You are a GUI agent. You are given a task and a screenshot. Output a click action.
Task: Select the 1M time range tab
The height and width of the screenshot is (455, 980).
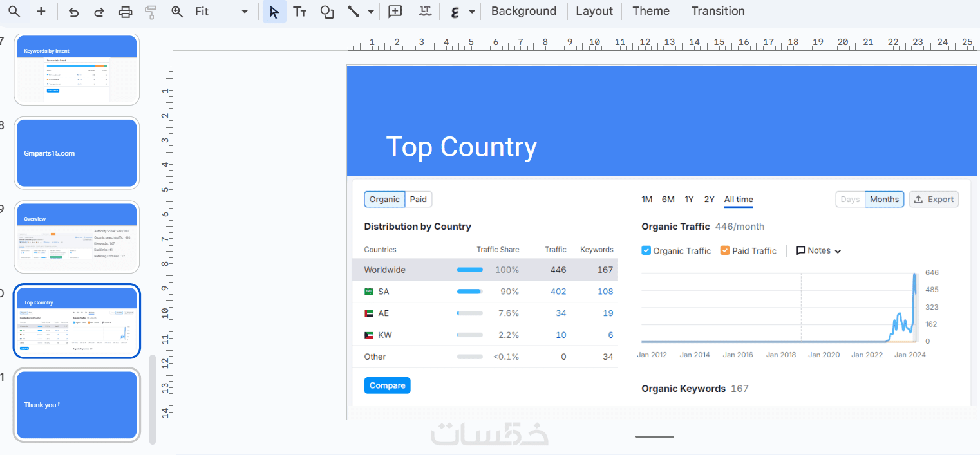[647, 200]
